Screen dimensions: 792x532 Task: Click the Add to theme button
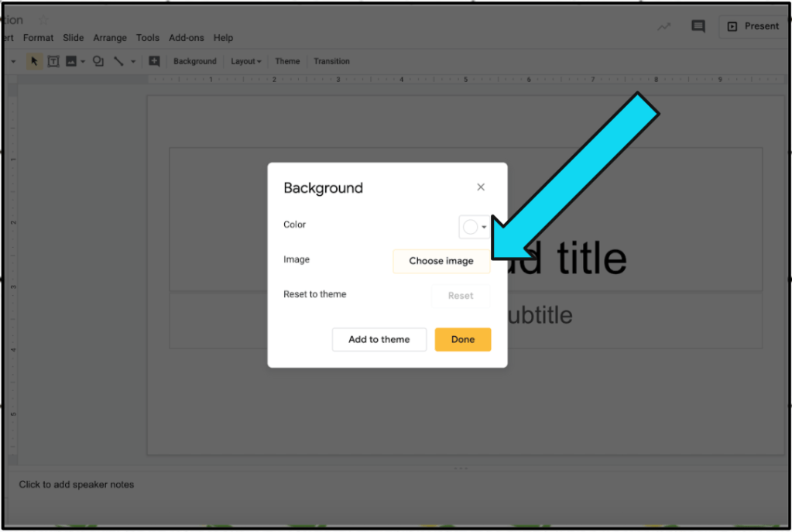[x=379, y=339]
